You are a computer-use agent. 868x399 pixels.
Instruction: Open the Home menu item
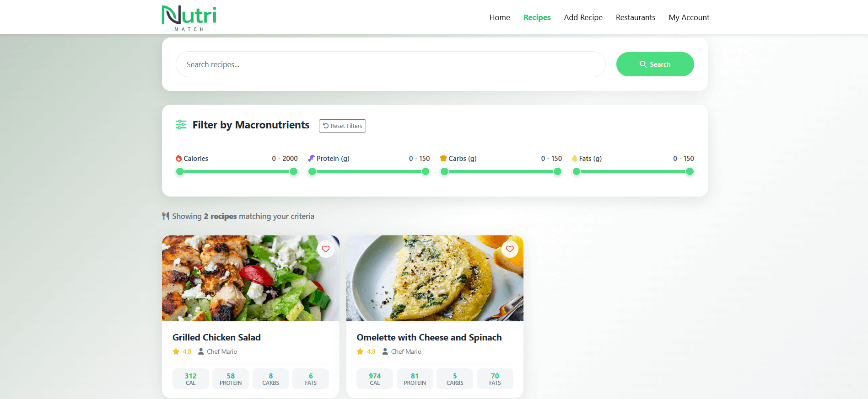tap(500, 17)
